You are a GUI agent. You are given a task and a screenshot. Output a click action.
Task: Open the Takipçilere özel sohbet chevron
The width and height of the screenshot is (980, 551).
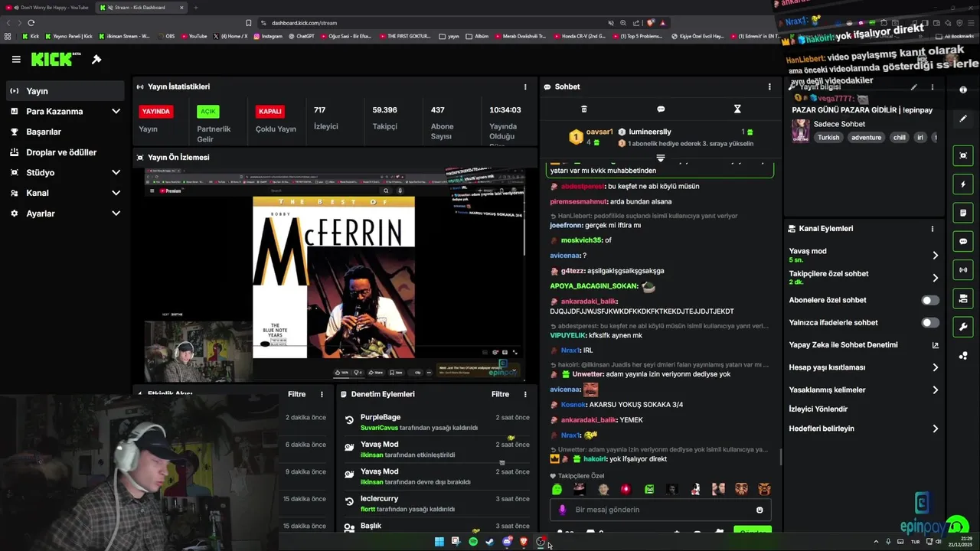click(x=935, y=278)
